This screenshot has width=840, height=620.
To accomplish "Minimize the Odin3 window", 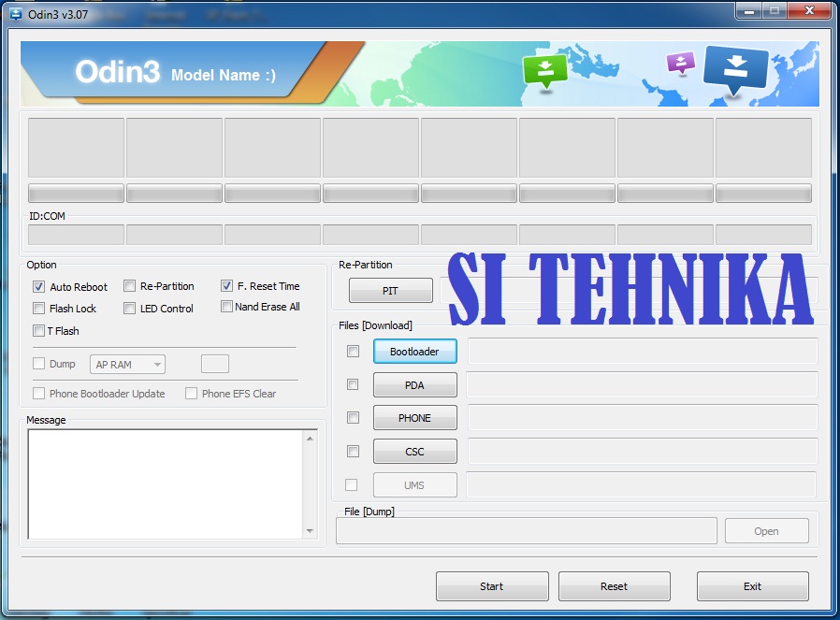I will tap(749, 10).
